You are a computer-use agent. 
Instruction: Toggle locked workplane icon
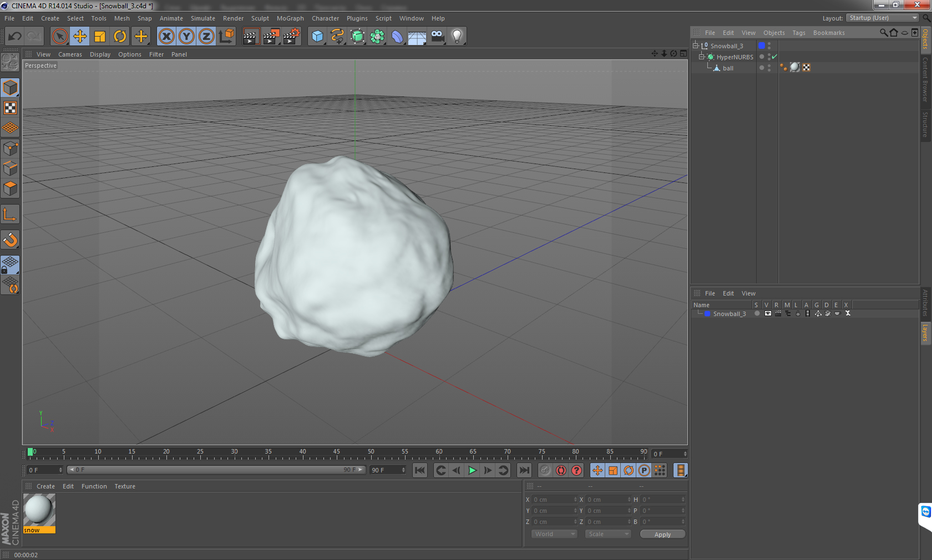[x=10, y=265]
